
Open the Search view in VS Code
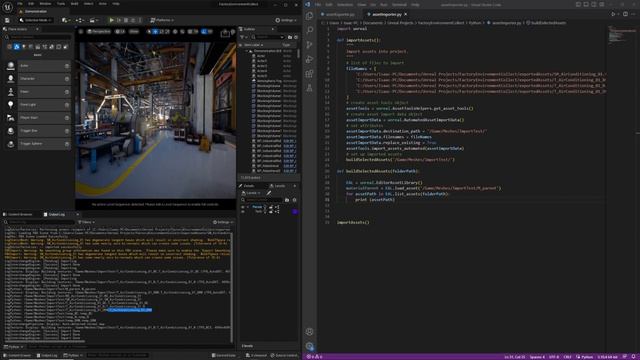click(x=309, y=30)
